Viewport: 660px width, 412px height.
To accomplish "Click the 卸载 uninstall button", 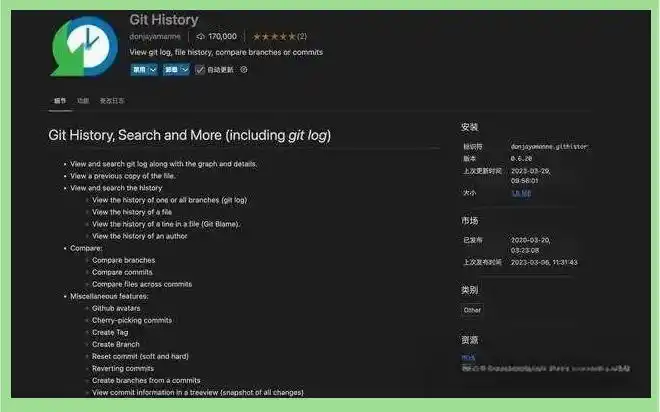I will pyautogui.click(x=171, y=70).
